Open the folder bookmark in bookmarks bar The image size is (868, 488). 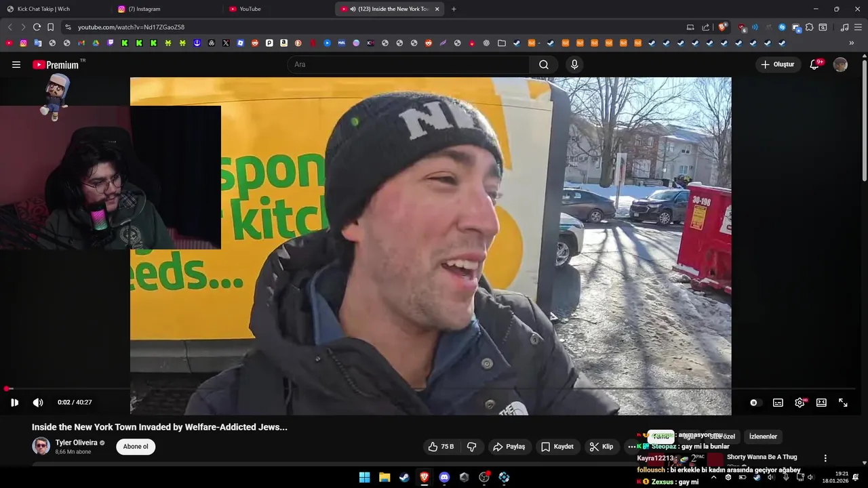tap(502, 43)
